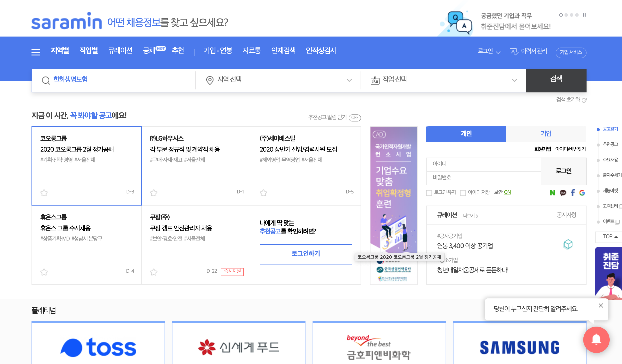The width and height of the screenshot is (622, 364).
Task: Log in with KakaoTalk icon
Action: [x=563, y=193]
